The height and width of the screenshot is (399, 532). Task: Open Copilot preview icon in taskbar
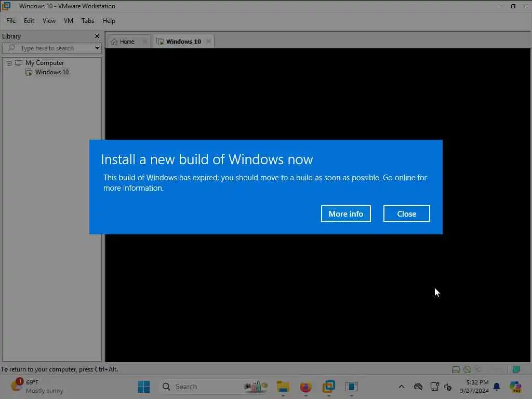(x=515, y=387)
